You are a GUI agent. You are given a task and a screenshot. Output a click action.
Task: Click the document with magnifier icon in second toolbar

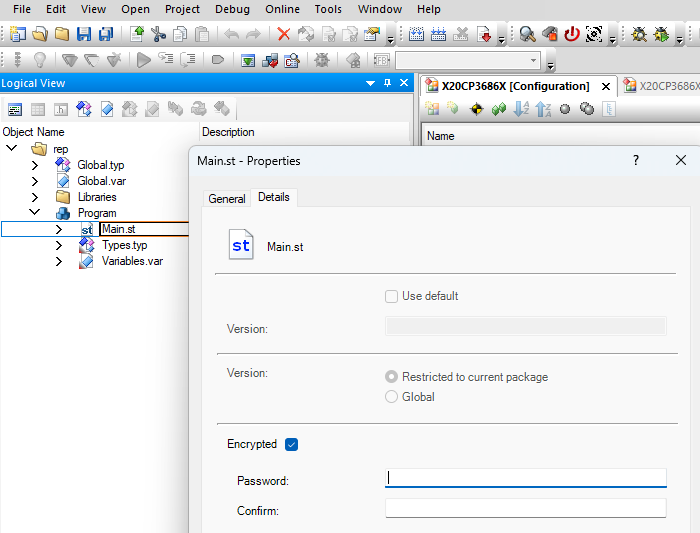pyautogui.click(x=292, y=60)
